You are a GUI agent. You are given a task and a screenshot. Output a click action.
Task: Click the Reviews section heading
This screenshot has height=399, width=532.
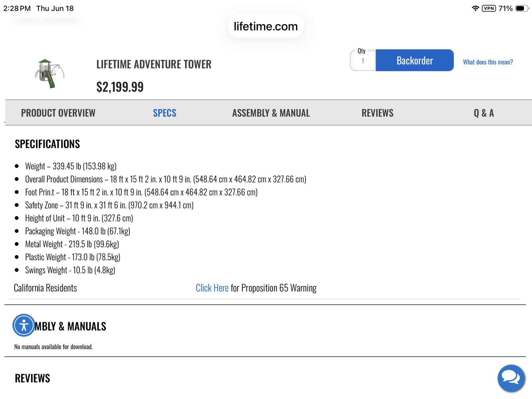point(33,378)
